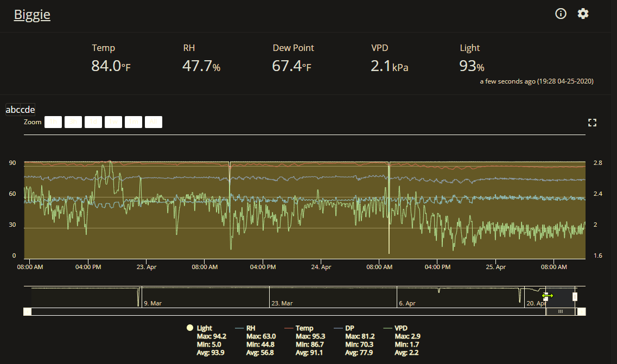617x364 pixels.
Task: Set the chart zoom to 3h
Action: (73, 122)
